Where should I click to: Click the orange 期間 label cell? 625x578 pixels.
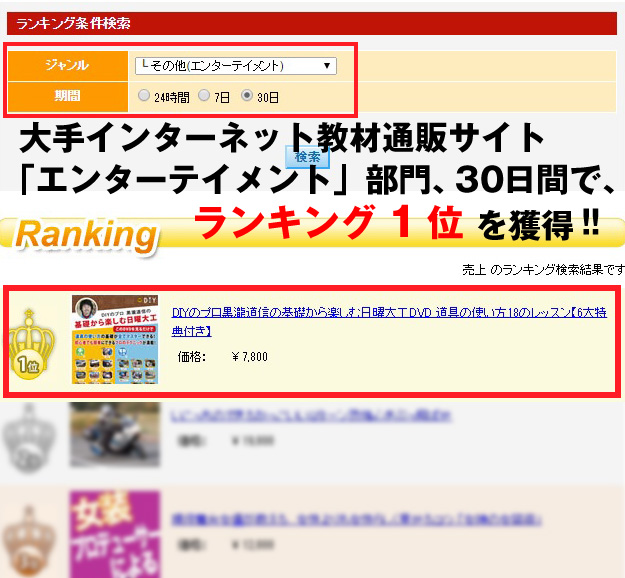68,96
